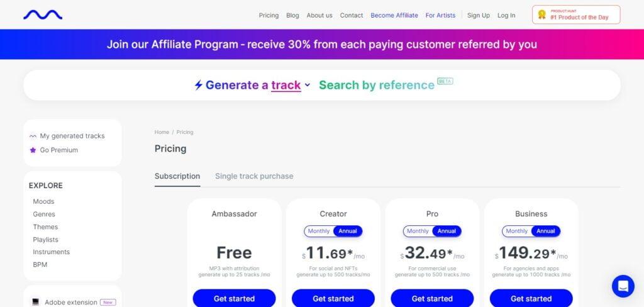The image size is (644, 307).
Task: Click 'For agencies and apps' description text
Action: click(531, 269)
